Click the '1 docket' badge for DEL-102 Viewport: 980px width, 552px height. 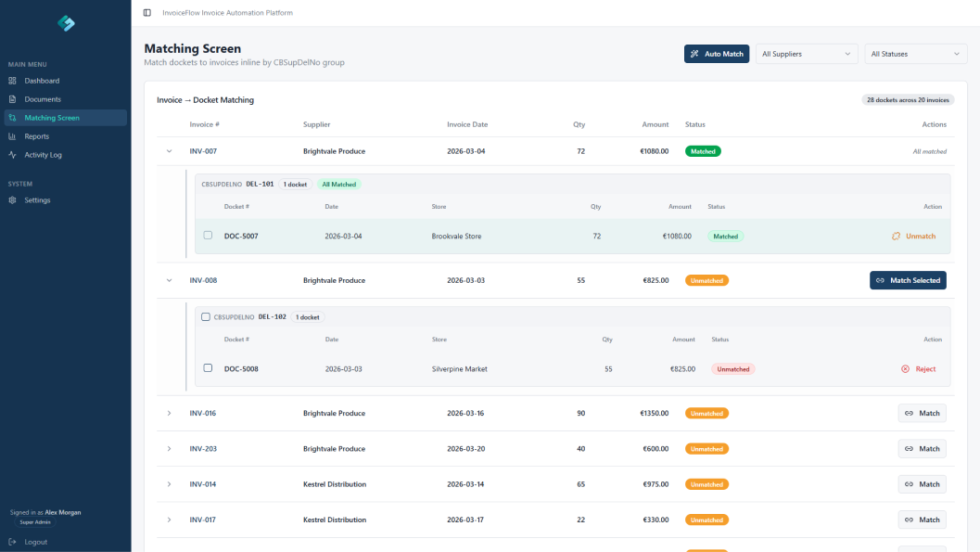tap(308, 317)
